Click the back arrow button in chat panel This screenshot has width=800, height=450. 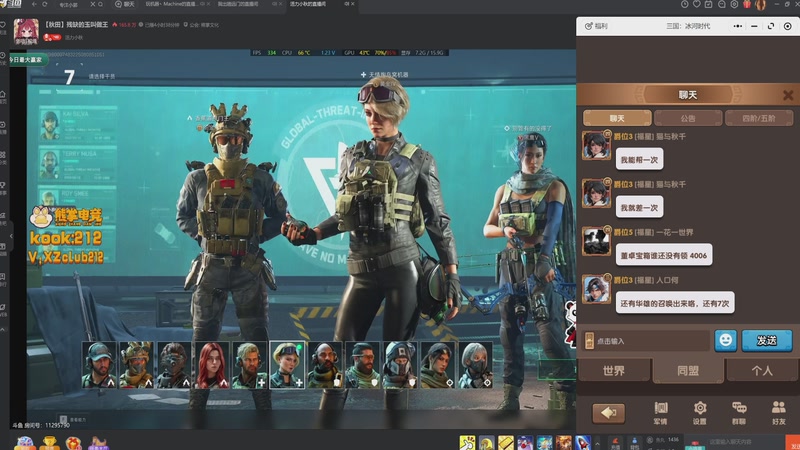click(x=609, y=413)
